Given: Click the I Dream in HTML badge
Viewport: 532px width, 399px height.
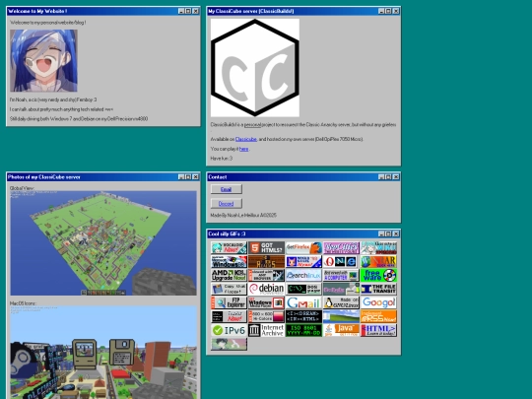Looking at the screenshot, I should pos(303,316).
